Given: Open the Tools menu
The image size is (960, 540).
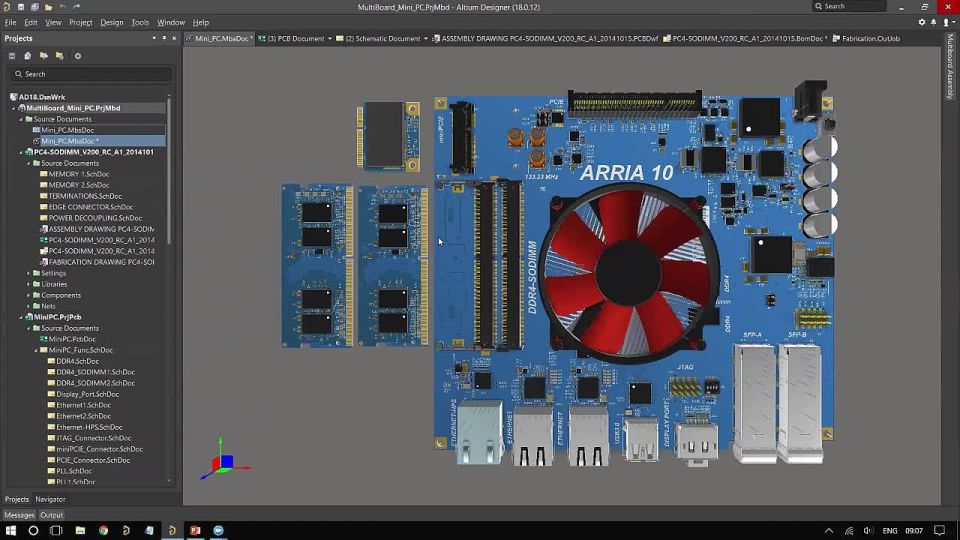Looking at the screenshot, I should coord(140,22).
